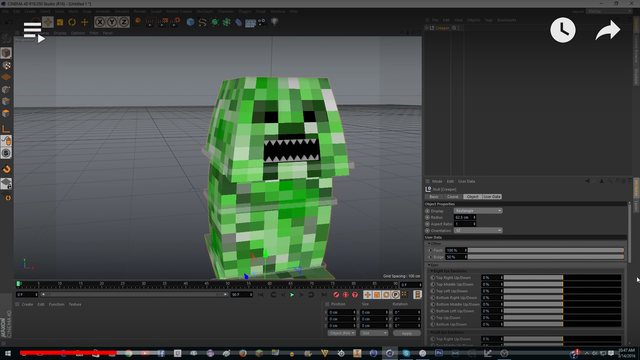Open material manager Texture menu
Screen dimensions: 640x360
pyautogui.click(x=75, y=304)
